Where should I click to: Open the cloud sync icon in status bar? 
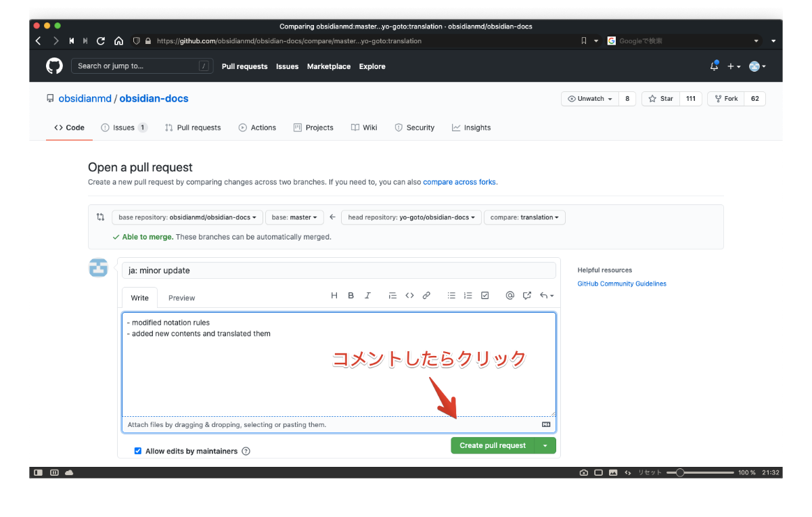click(x=69, y=472)
